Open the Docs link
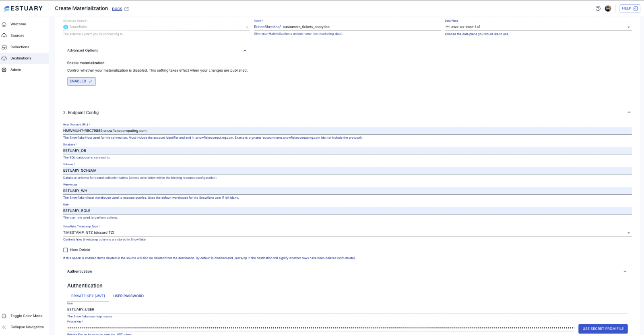644x335 pixels. click(117, 9)
